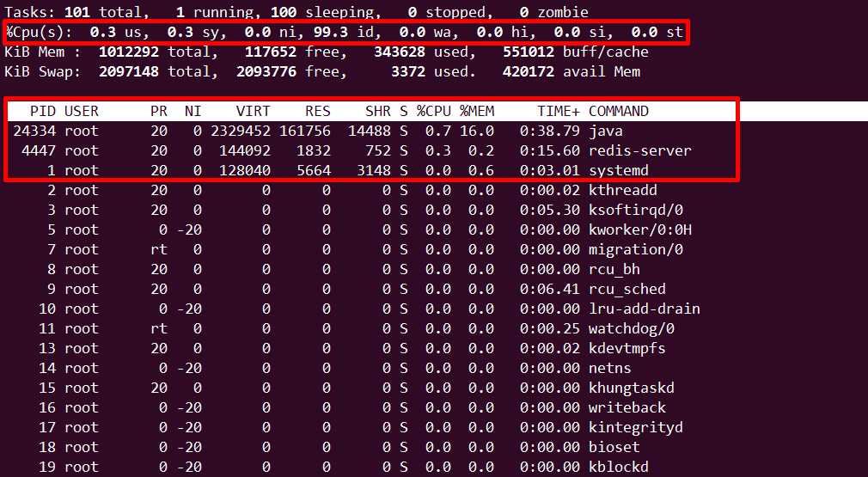
Task: Click PID 24334 in the process list
Action: 34,131
